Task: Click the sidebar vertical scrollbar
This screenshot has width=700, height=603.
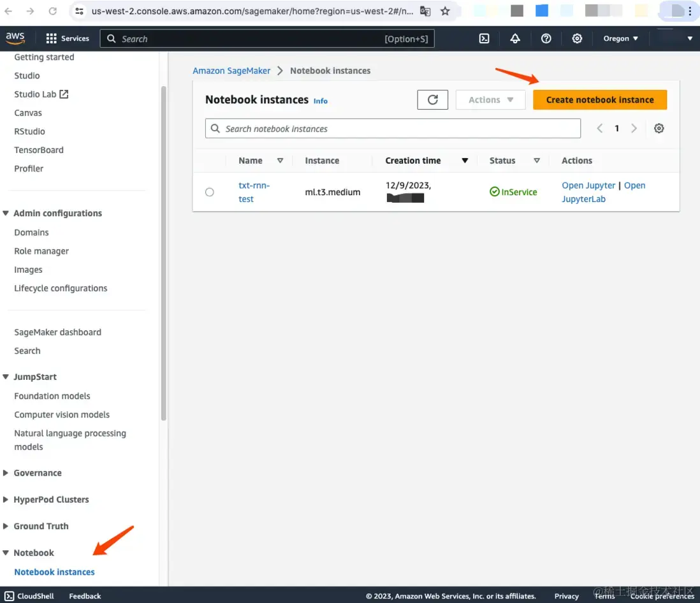Action: tap(163, 253)
